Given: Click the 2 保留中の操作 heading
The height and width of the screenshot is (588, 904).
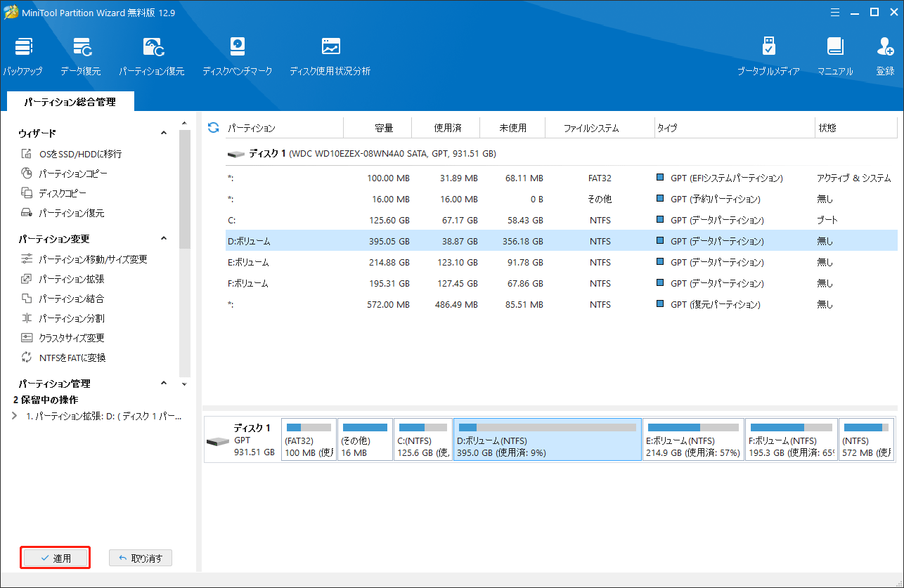Looking at the screenshot, I should [46, 400].
